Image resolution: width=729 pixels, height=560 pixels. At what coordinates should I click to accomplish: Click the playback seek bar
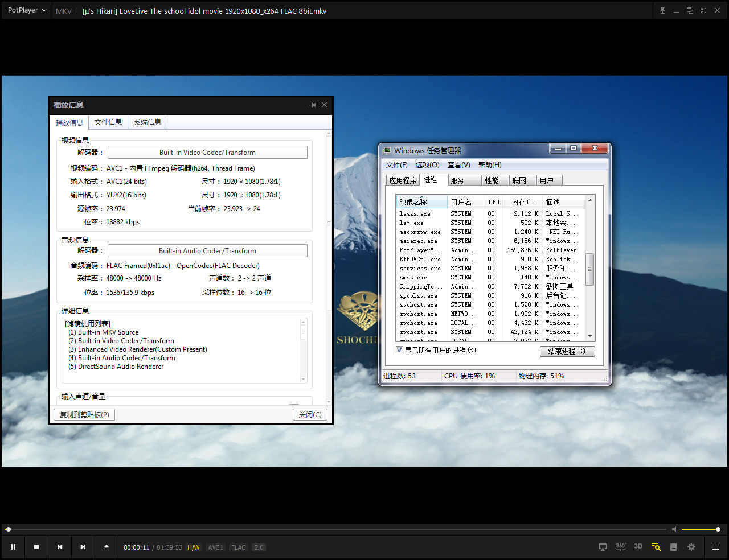(x=336, y=529)
